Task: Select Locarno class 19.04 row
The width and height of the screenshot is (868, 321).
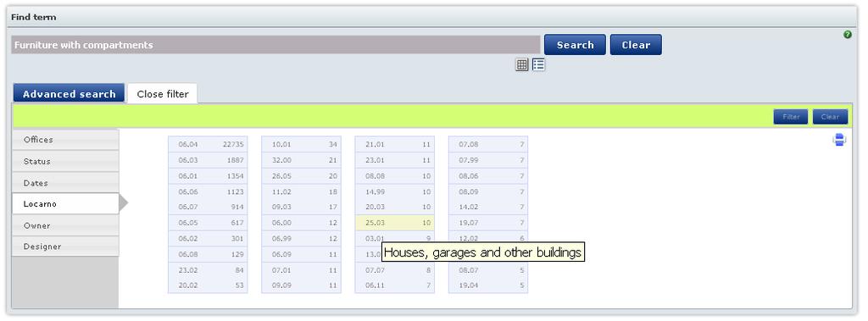Action: 488,285
